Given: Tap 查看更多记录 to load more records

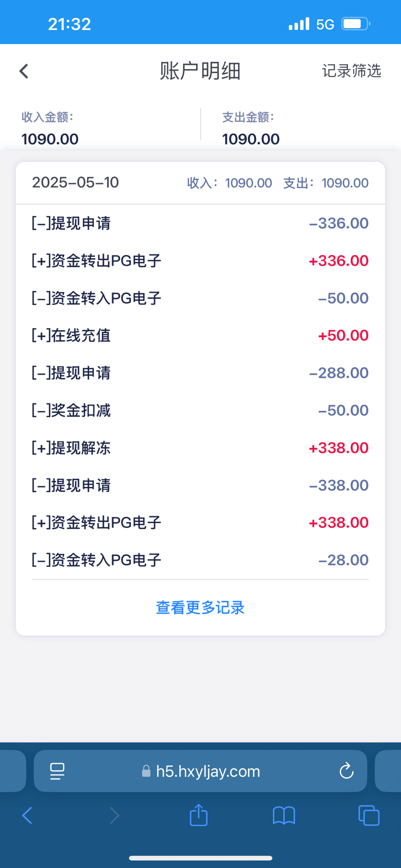Looking at the screenshot, I should [200, 608].
